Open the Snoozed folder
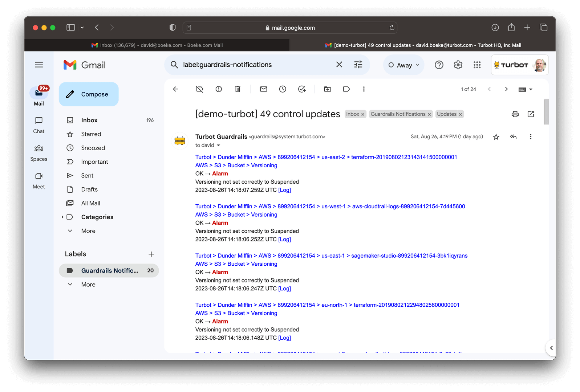 109,148
